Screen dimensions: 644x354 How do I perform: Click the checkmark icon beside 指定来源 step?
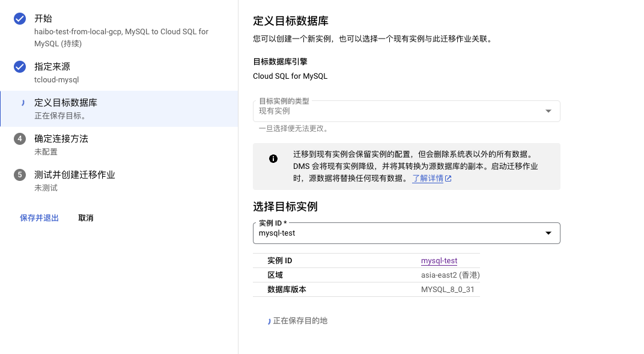coord(20,67)
